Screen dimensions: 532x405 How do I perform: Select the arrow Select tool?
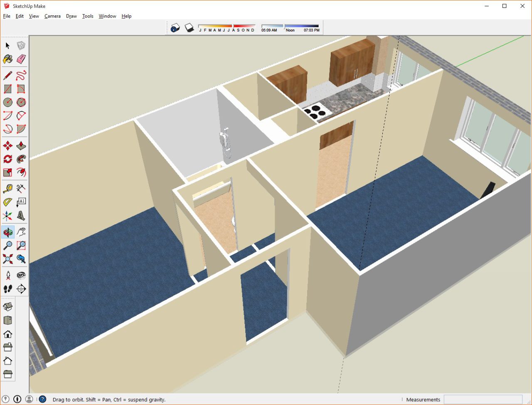tap(7, 46)
